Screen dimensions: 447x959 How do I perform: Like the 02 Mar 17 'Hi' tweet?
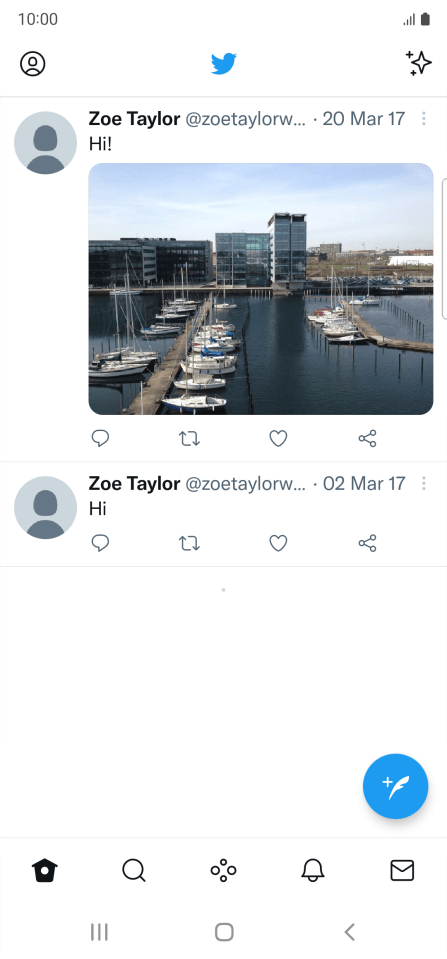point(278,543)
